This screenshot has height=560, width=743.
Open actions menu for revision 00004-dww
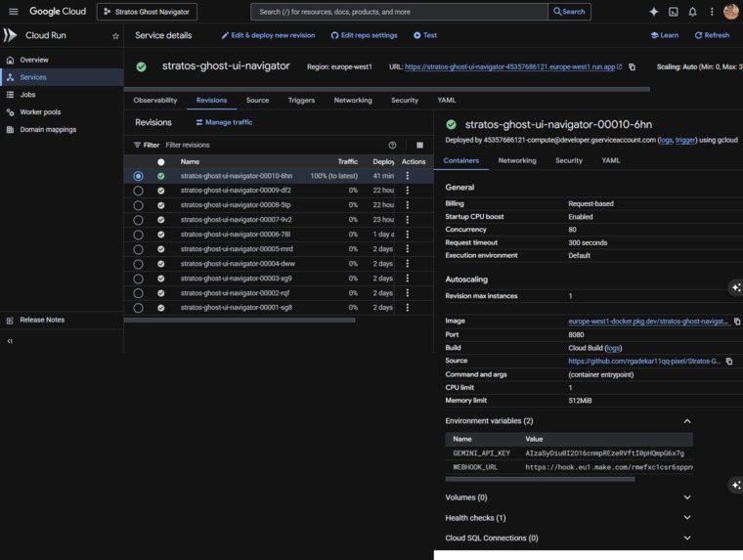pyautogui.click(x=407, y=264)
